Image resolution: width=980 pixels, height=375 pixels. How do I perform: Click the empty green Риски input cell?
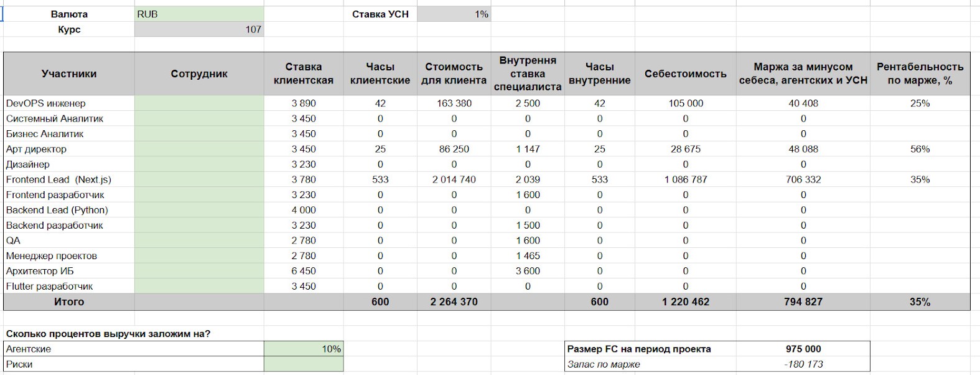coord(303,364)
